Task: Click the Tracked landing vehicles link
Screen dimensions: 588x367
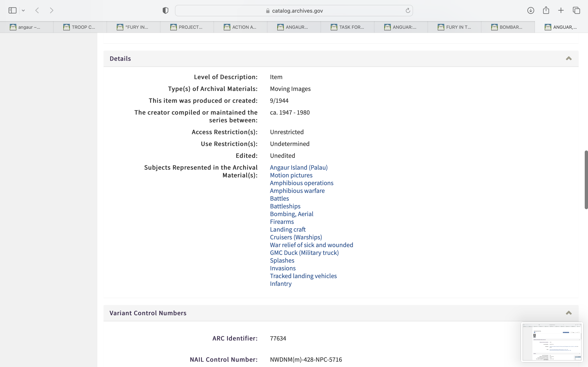Action: 303,276
